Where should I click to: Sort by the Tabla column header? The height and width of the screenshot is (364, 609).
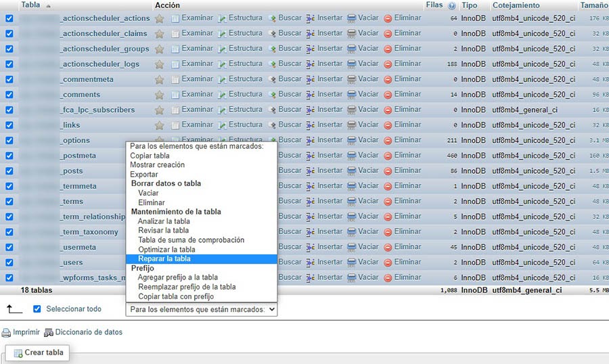click(30, 5)
